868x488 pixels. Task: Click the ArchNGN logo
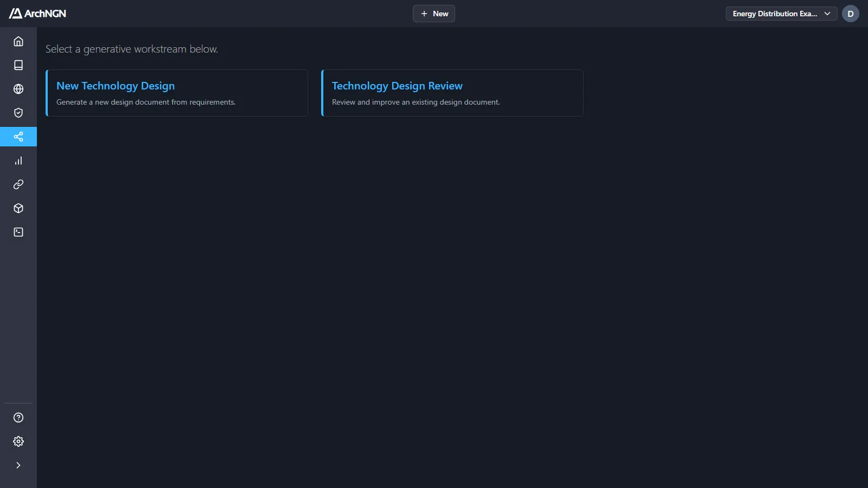(x=37, y=14)
